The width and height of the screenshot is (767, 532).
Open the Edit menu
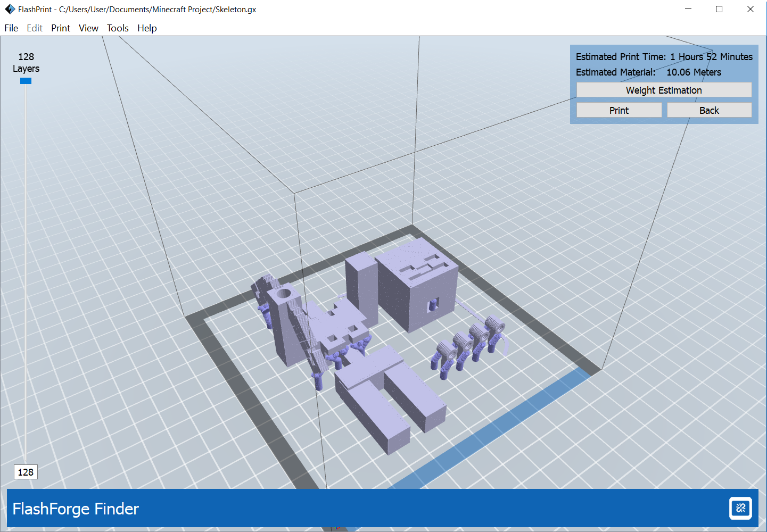click(x=35, y=28)
